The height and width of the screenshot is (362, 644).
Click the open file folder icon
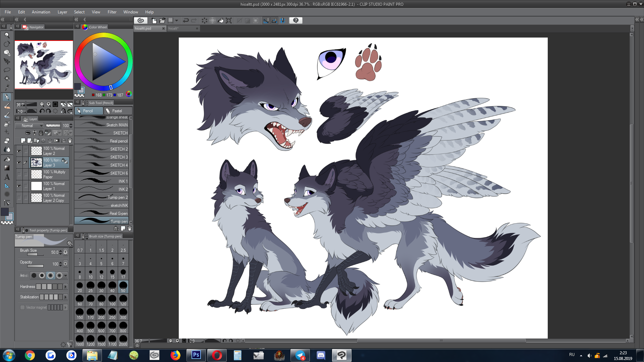click(x=162, y=20)
